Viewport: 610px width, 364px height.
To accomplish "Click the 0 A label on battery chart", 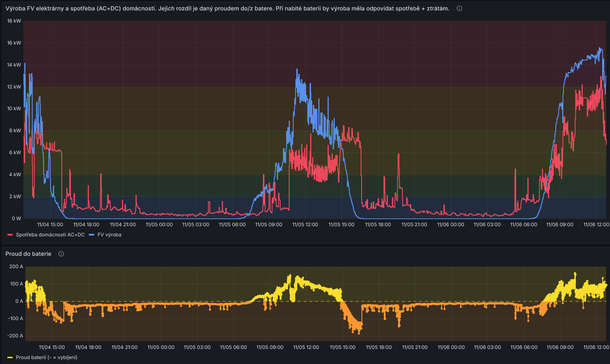I will [x=19, y=301].
